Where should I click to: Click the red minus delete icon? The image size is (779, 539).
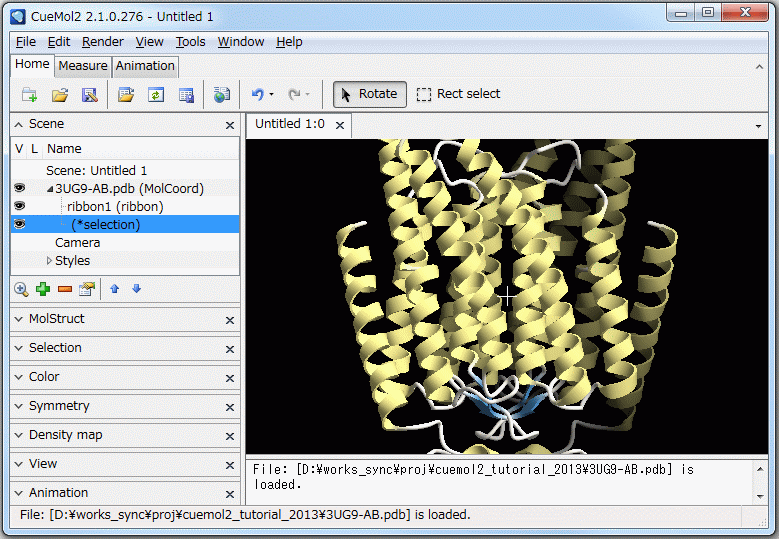pos(65,289)
